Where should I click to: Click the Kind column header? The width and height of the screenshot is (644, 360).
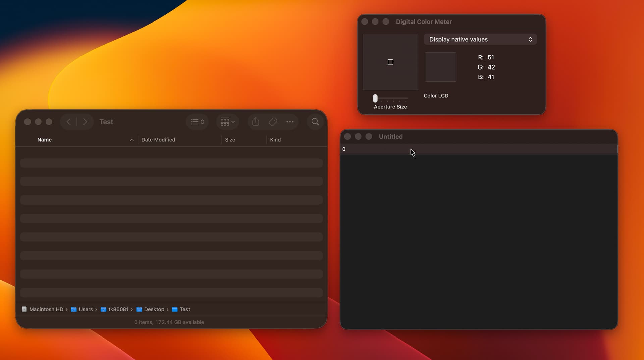point(275,140)
